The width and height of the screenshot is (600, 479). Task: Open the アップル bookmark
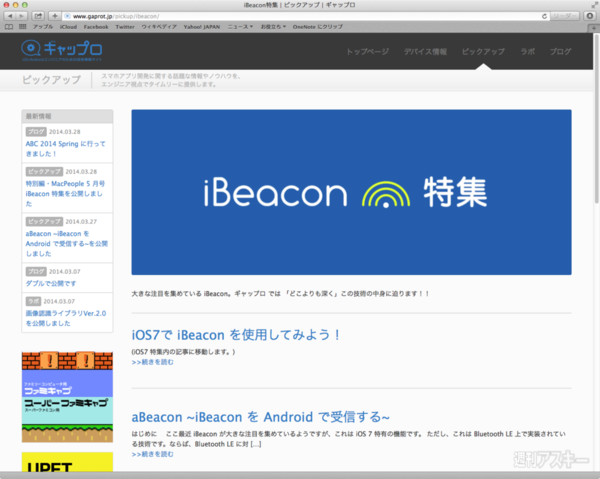click(43, 27)
